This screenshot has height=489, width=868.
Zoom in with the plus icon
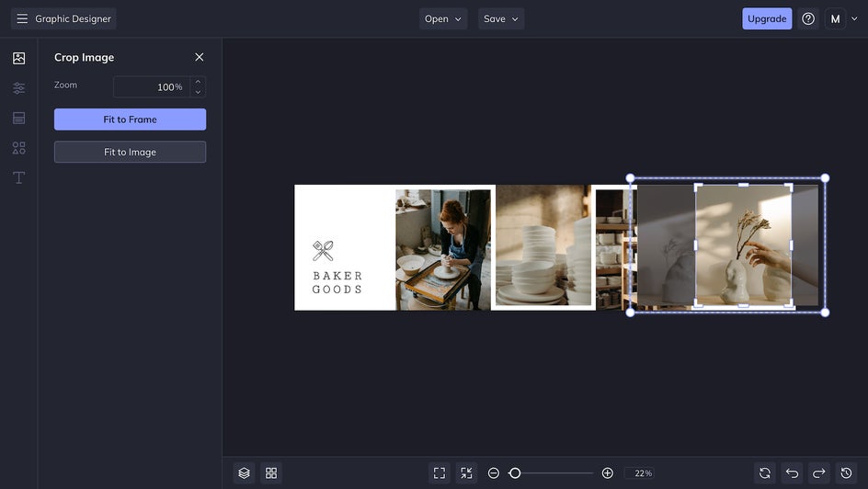(607, 473)
